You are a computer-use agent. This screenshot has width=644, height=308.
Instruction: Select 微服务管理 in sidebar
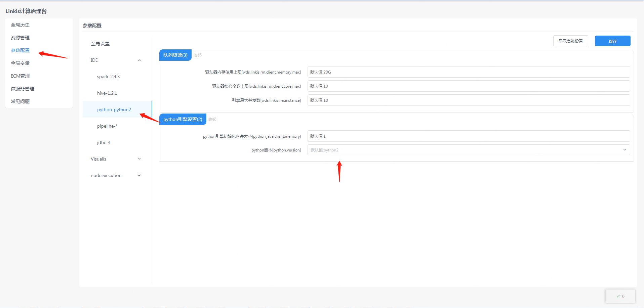[x=23, y=89]
